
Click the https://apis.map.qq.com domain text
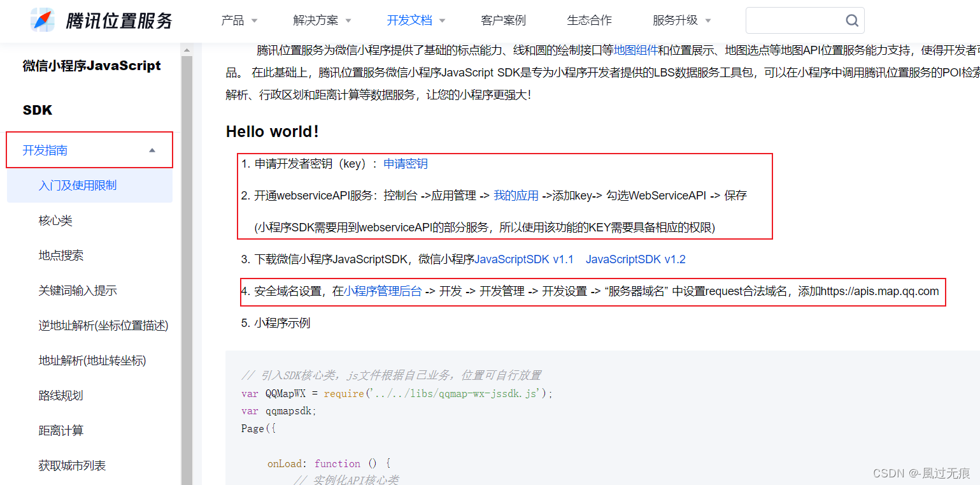click(x=879, y=291)
